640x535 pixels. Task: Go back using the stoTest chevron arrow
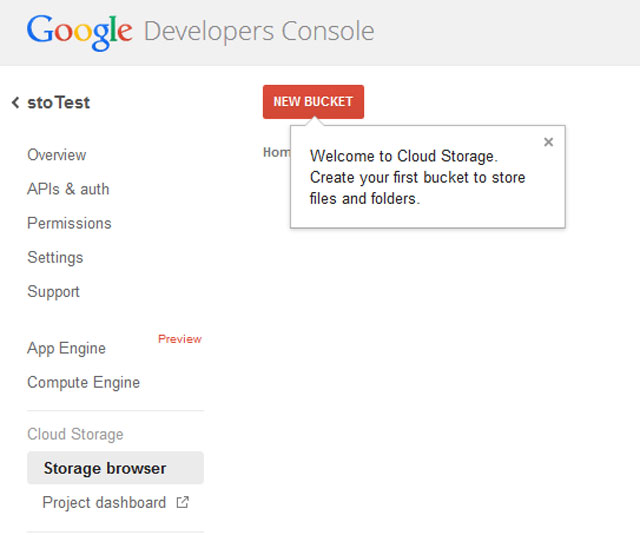pos(16,102)
